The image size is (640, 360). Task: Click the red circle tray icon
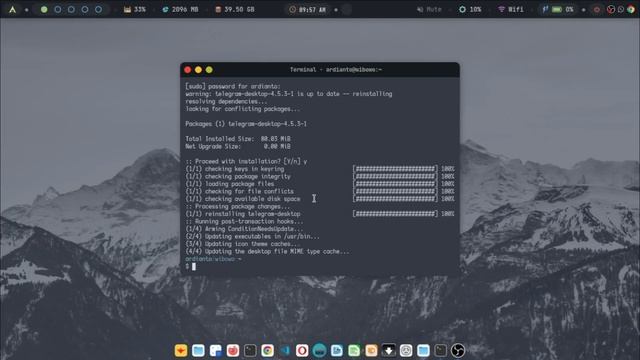[597, 9]
